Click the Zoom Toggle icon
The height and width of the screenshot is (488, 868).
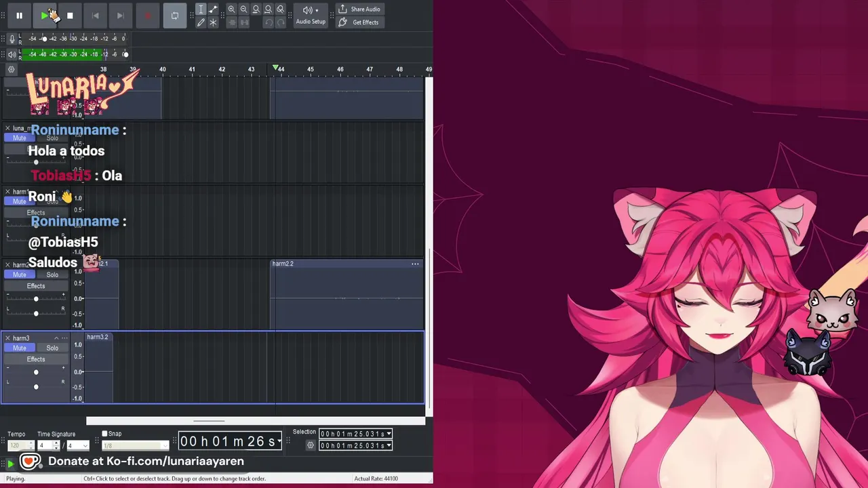point(280,9)
